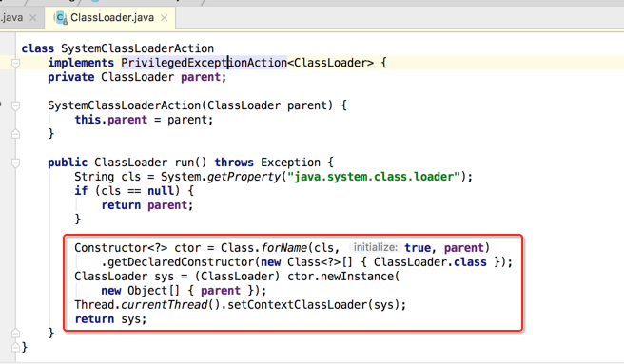Click "Exception" after the throws keyword
624x364 pixels.
coord(290,163)
